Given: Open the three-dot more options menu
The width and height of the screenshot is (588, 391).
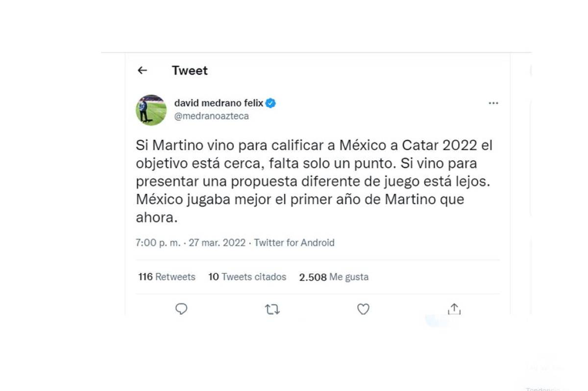Looking at the screenshot, I should coord(493,103).
